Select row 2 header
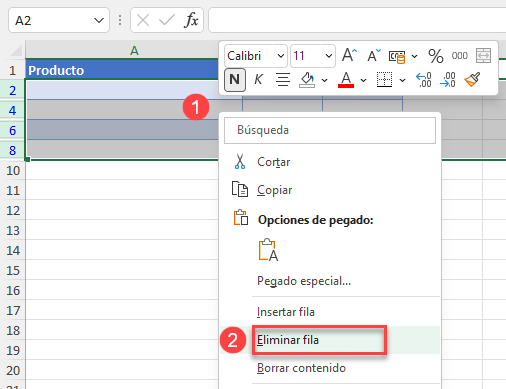The image size is (506, 389). [13, 90]
